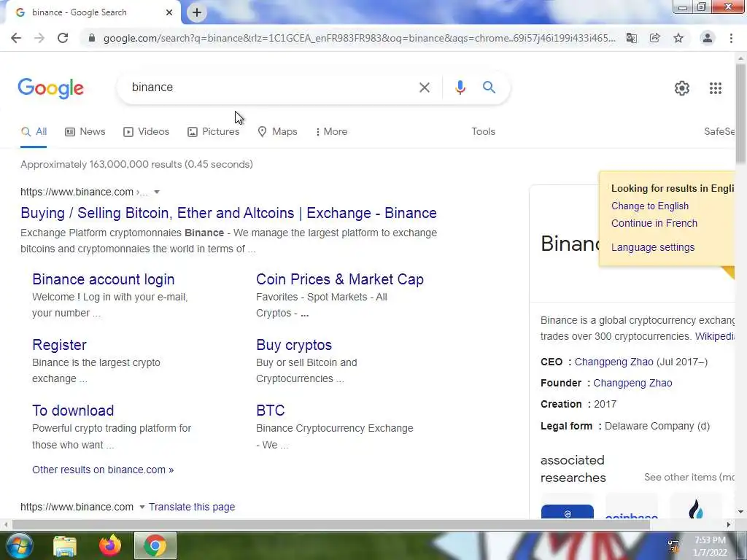Launch Firefox from the taskbar
The image size is (747, 560).
click(110, 545)
